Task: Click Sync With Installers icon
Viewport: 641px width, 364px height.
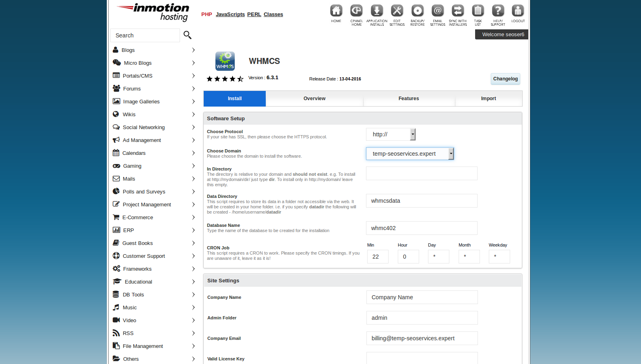Action: tap(458, 11)
